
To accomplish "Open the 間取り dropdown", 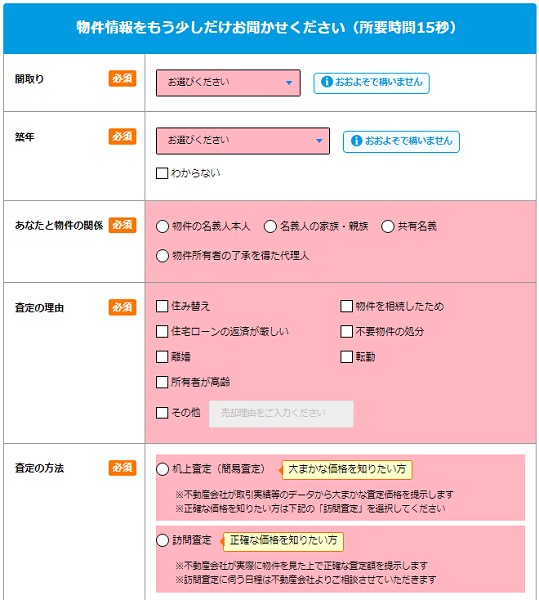I will (228, 83).
